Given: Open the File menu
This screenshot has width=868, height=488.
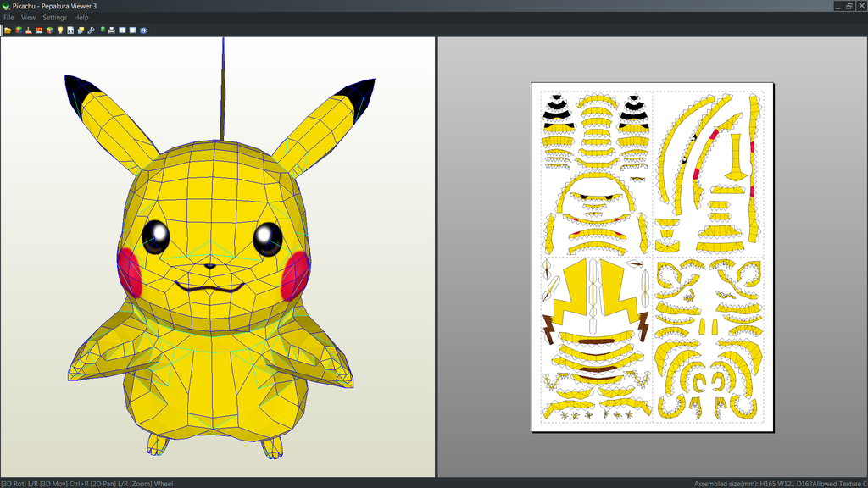Looking at the screenshot, I should click(8, 18).
